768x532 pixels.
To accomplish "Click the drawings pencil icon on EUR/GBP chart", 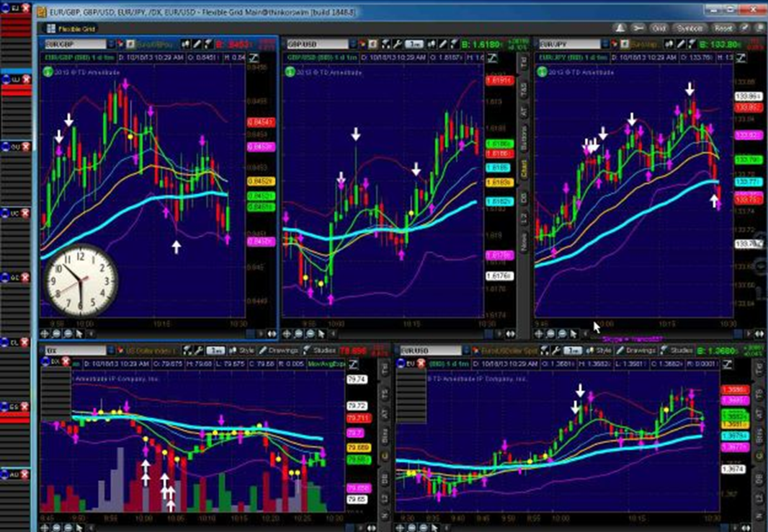I will click(x=197, y=44).
